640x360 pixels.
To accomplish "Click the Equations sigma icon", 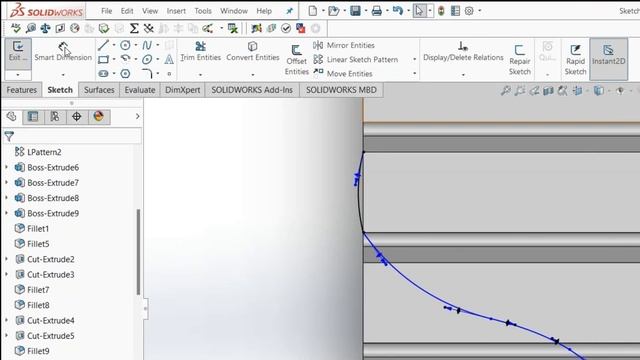I will coord(134,28).
